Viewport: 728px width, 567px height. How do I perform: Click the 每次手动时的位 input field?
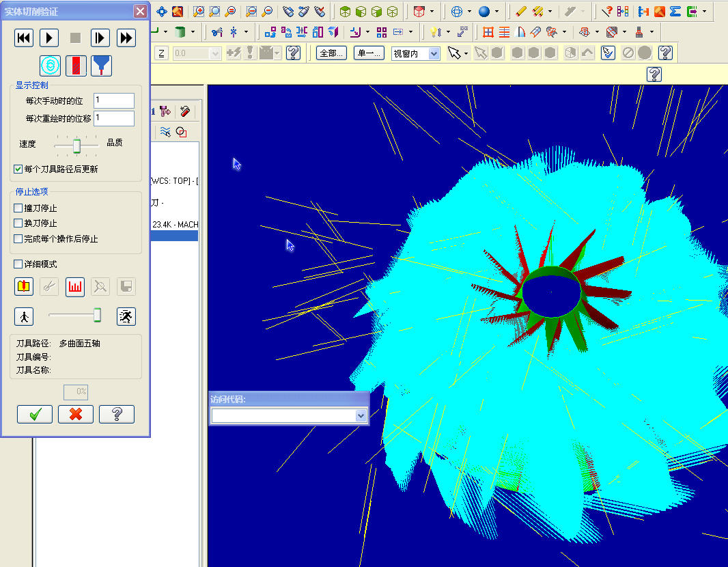pyautogui.click(x=114, y=100)
